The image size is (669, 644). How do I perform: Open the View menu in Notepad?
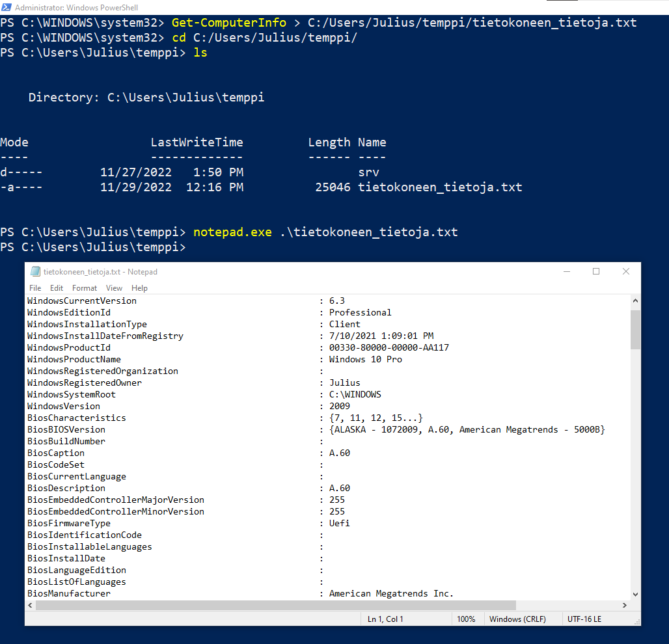[114, 288]
